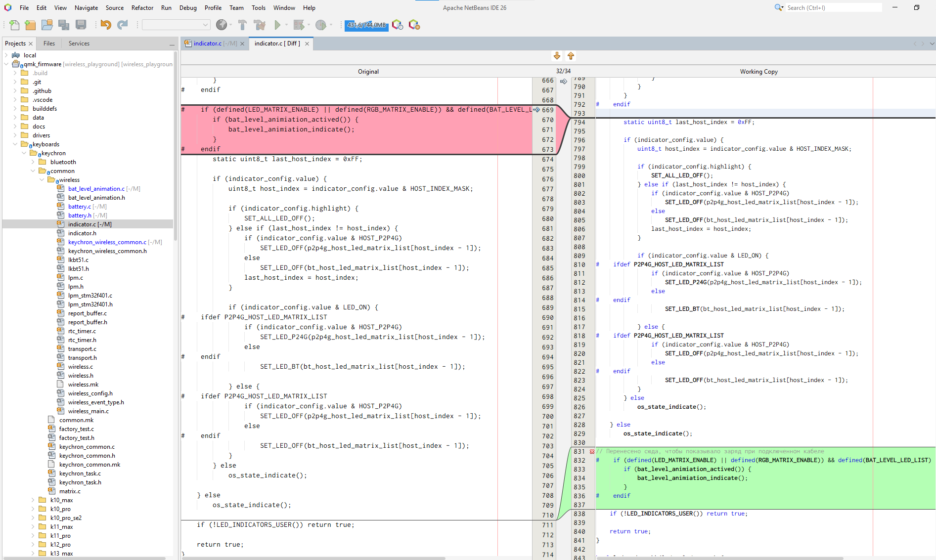Focus the Search (Ctrl+I) field

pyautogui.click(x=833, y=8)
